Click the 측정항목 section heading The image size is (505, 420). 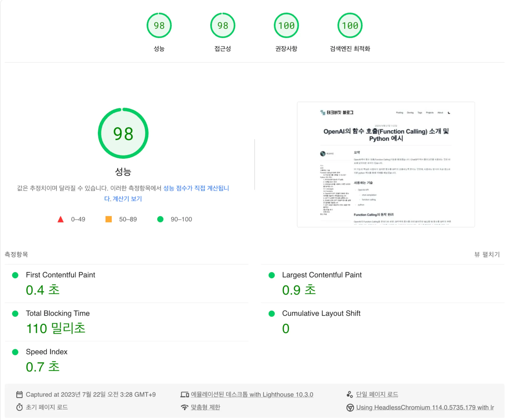[16, 255]
